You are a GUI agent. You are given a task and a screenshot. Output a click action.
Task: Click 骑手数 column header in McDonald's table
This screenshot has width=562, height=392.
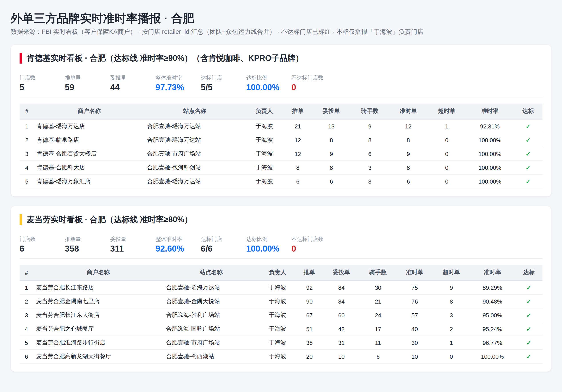coord(378,272)
